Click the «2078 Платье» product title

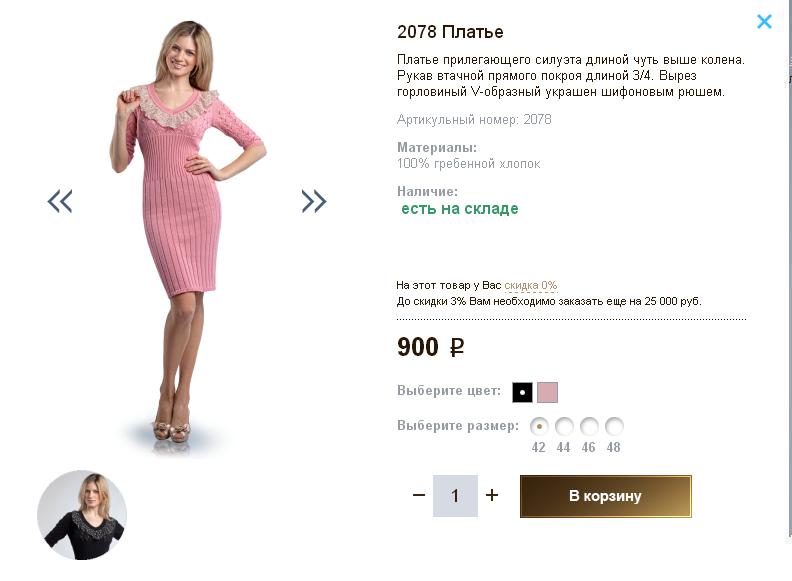click(x=450, y=32)
